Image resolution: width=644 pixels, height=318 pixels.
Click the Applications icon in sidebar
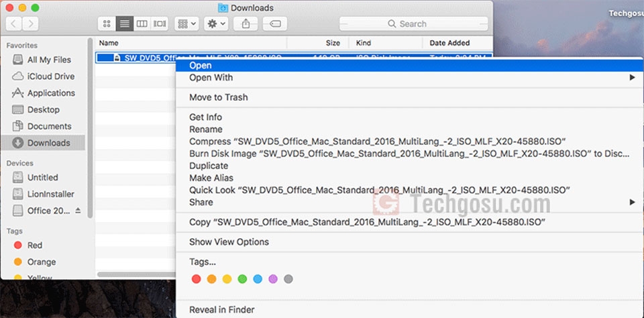point(17,93)
